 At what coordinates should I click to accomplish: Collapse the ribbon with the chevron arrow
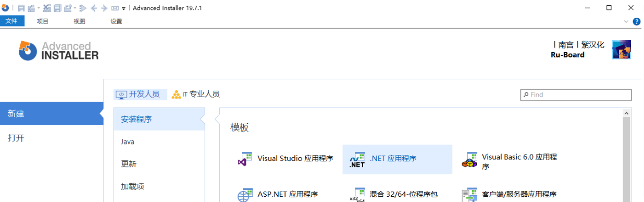[x=626, y=21]
